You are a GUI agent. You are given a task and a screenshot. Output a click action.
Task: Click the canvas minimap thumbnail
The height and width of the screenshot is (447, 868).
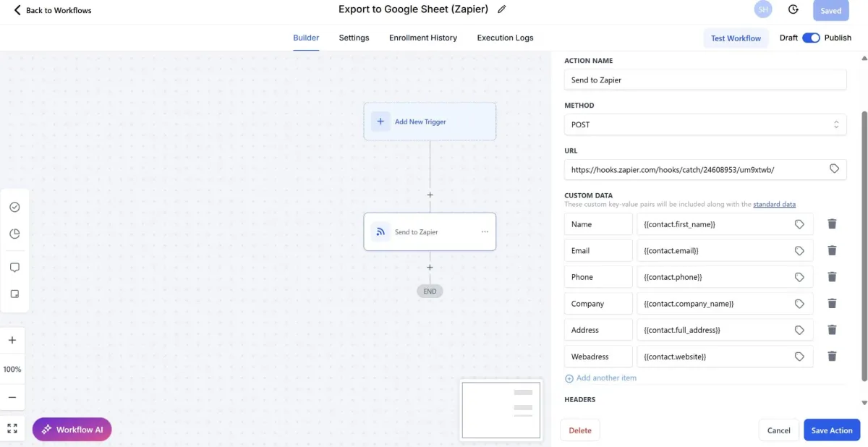[501, 409]
